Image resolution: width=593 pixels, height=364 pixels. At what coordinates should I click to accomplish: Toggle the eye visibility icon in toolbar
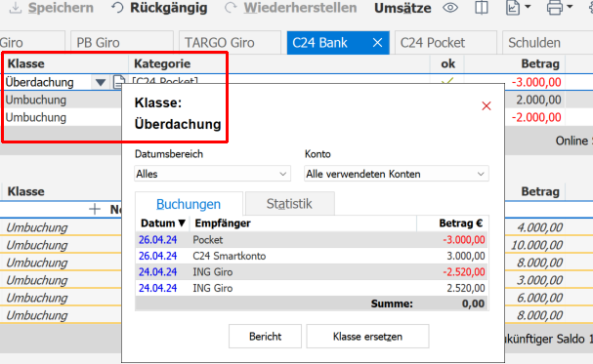[450, 8]
